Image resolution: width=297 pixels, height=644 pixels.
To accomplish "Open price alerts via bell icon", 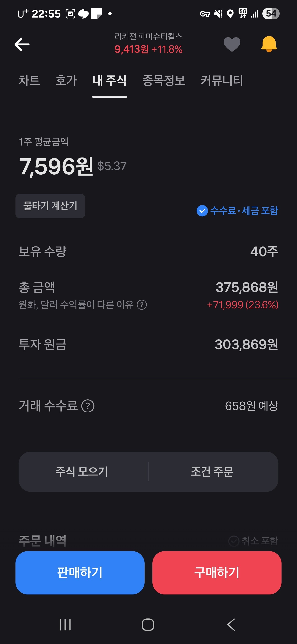I will click(x=269, y=44).
